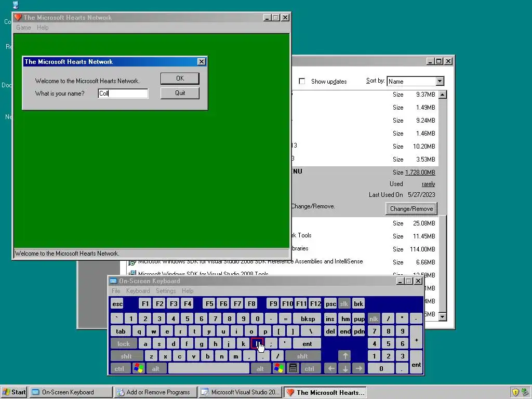Image resolution: width=532 pixels, height=399 pixels.
Task: Open the Help menu in Hearts window
Action: tap(43, 28)
